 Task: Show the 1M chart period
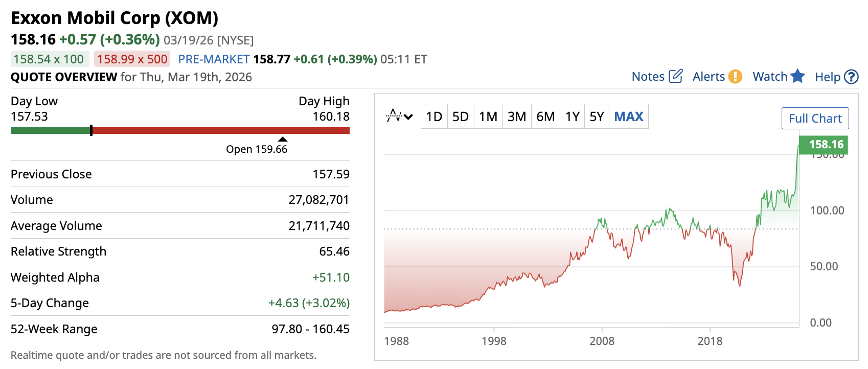click(x=488, y=117)
